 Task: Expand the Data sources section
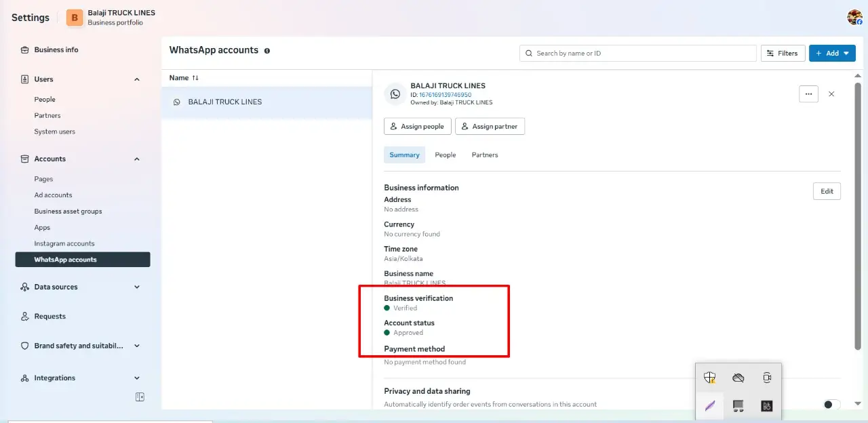tap(137, 287)
